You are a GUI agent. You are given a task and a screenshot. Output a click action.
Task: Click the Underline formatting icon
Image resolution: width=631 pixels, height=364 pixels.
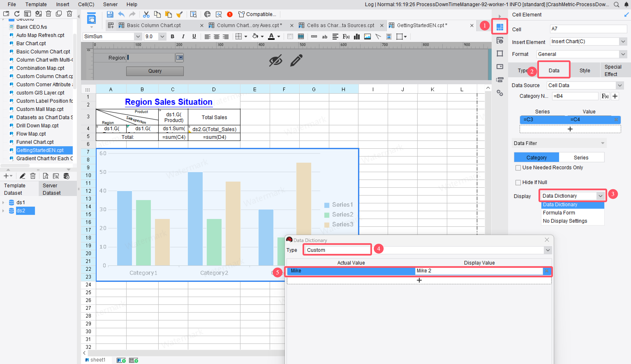194,37
